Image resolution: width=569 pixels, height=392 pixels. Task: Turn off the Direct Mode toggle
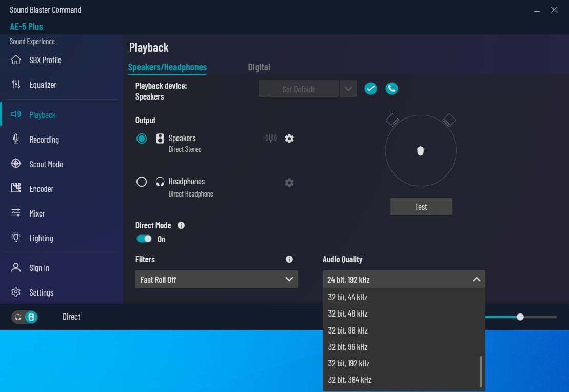pyautogui.click(x=144, y=239)
